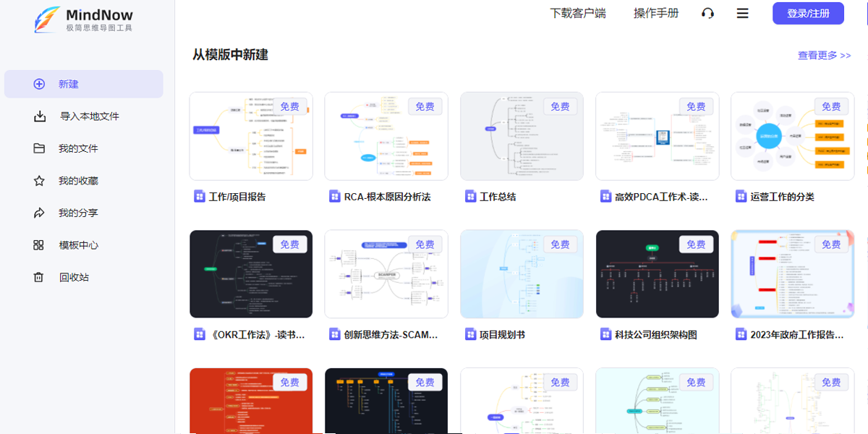Click the headset support icon in top bar
868x434 pixels.
click(x=707, y=13)
